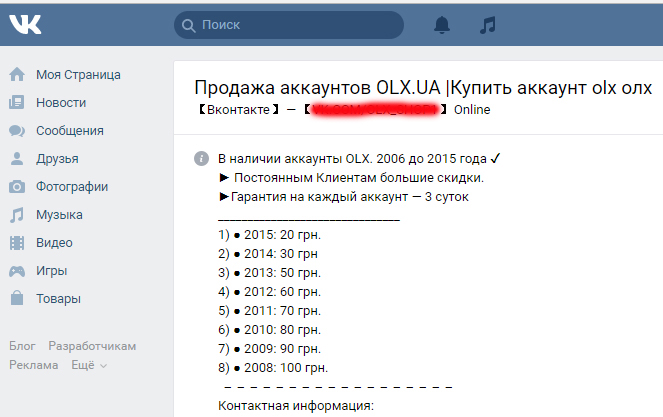Viewport: 663px width, 417px height.
Task: Click price row 2011: 70 грн.
Action: [x=269, y=311]
